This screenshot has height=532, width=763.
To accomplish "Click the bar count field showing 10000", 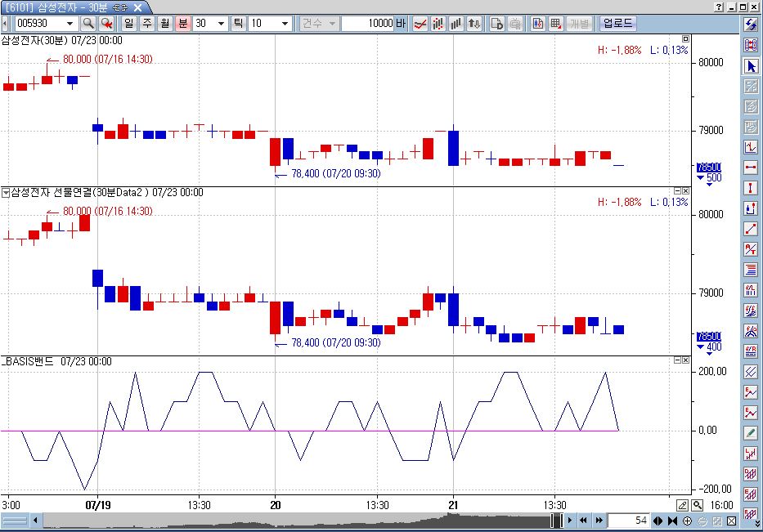I will [372, 24].
